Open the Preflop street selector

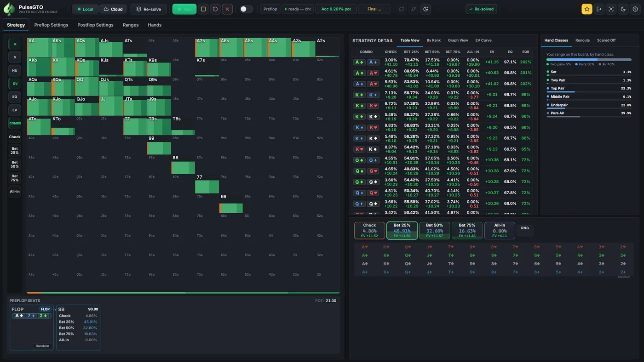(270, 9)
